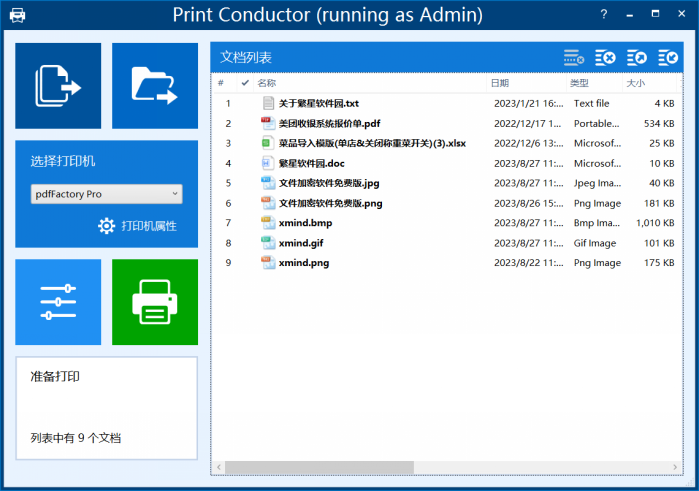Click the Gif Image type cell
Image resolution: width=699 pixels, height=491 pixels.
(595, 243)
